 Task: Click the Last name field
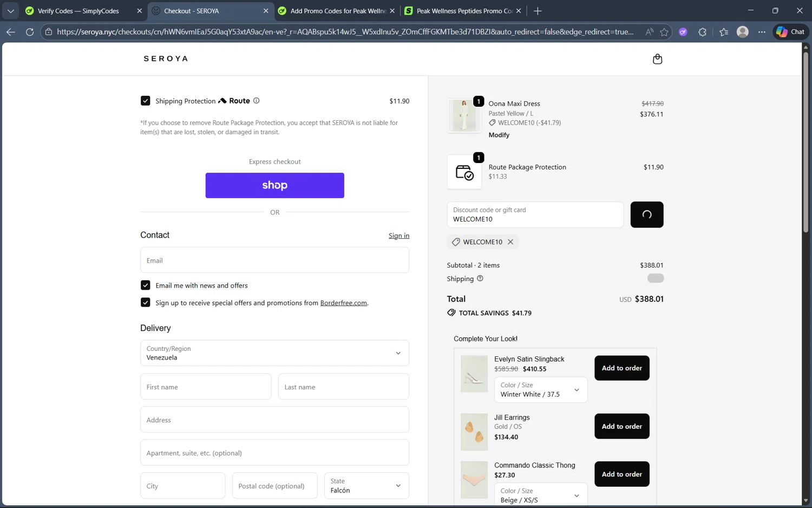pos(343,387)
